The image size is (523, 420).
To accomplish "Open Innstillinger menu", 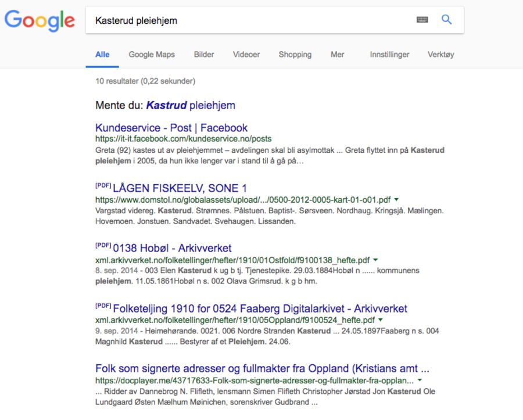I will coord(389,55).
